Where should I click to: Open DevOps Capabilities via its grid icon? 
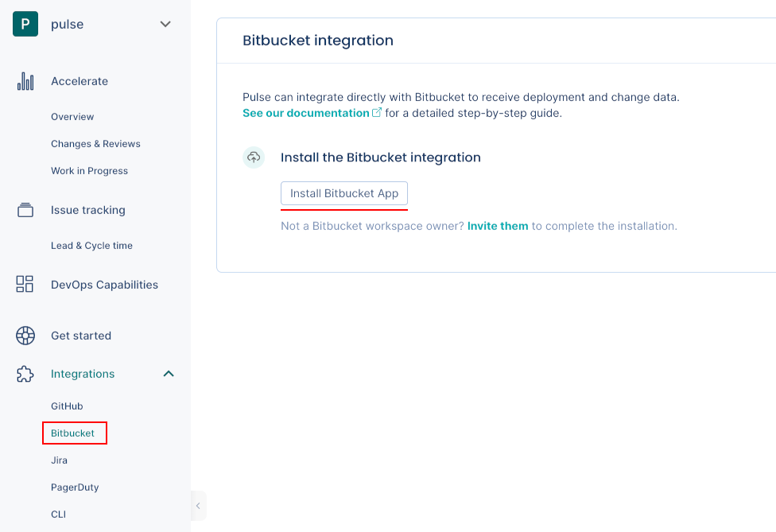[25, 284]
